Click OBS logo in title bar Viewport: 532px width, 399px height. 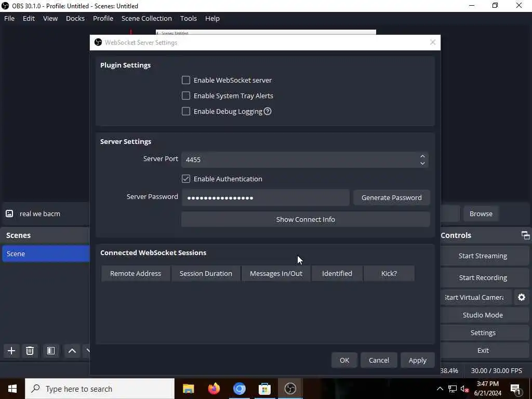pyautogui.click(x=5, y=6)
